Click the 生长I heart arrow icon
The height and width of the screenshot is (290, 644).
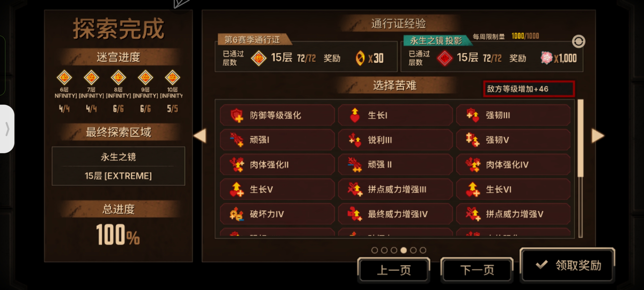tap(355, 115)
